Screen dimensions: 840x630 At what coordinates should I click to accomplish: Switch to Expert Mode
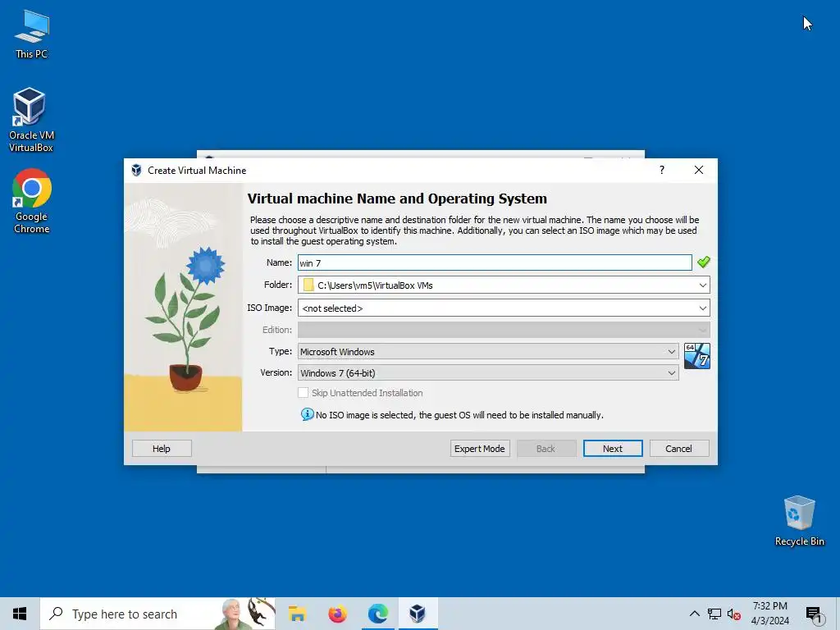tap(479, 449)
